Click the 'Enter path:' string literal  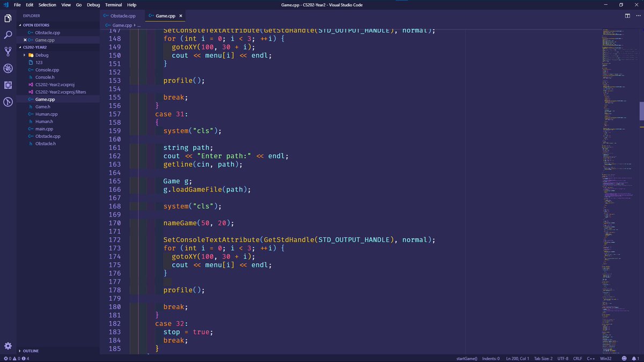(x=225, y=156)
